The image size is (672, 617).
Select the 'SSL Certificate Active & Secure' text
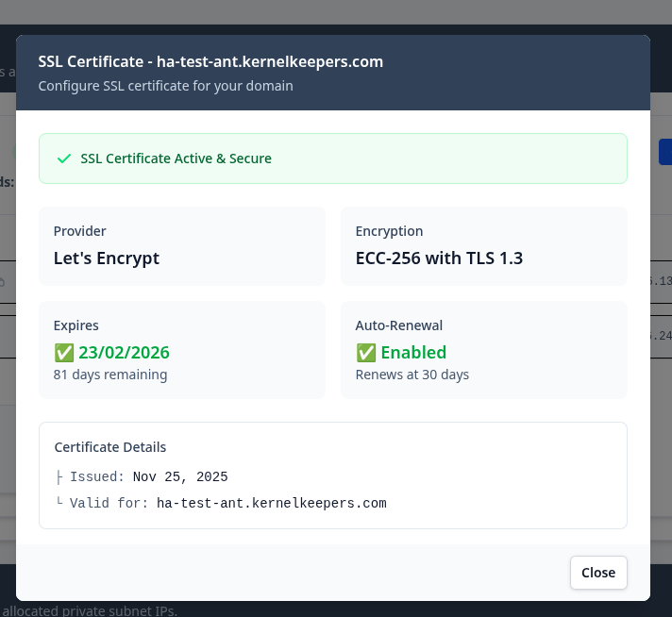pyautogui.click(x=176, y=158)
